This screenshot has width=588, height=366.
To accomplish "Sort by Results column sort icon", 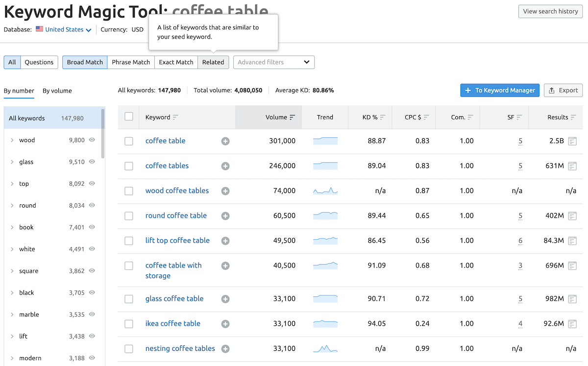I will click(x=573, y=118).
